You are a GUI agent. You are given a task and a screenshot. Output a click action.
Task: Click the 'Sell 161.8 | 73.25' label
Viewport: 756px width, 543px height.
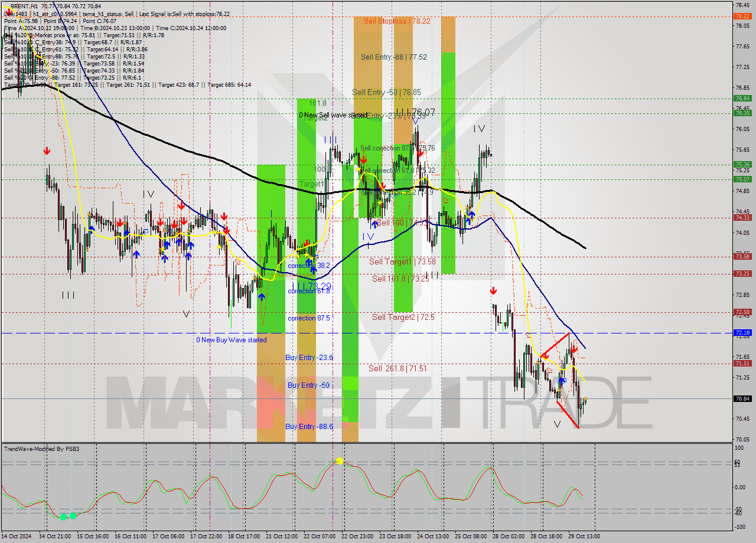pos(401,279)
